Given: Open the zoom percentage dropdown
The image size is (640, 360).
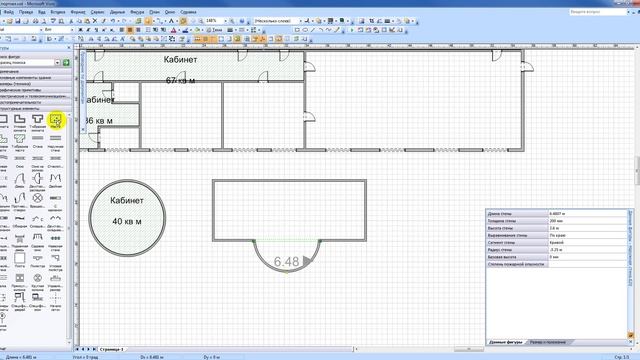Looking at the screenshot, I should coord(225,21).
